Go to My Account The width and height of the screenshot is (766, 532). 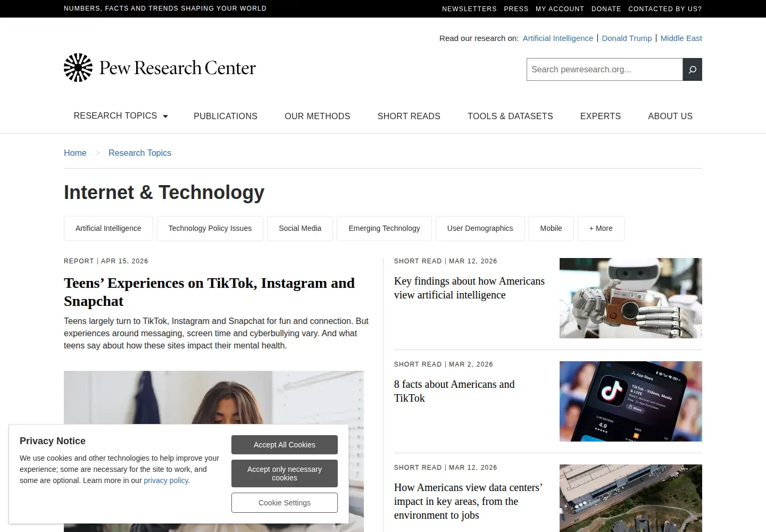pyautogui.click(x=560, y=9)
